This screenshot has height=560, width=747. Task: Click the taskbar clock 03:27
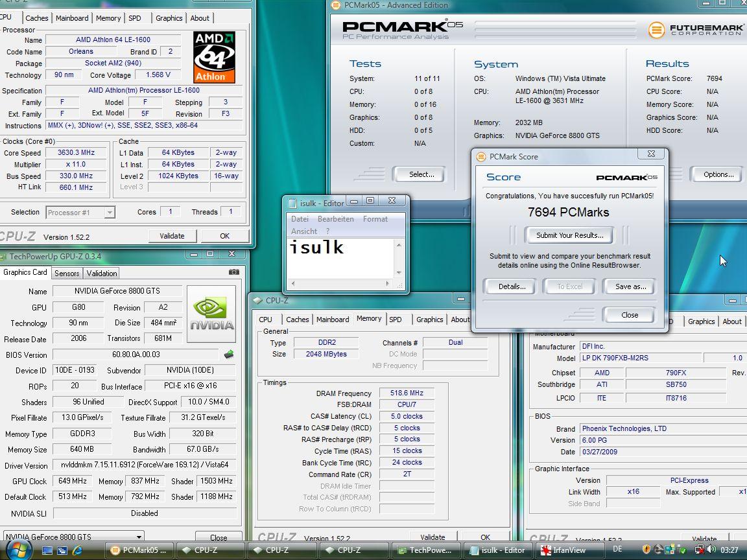coord(729,550)
